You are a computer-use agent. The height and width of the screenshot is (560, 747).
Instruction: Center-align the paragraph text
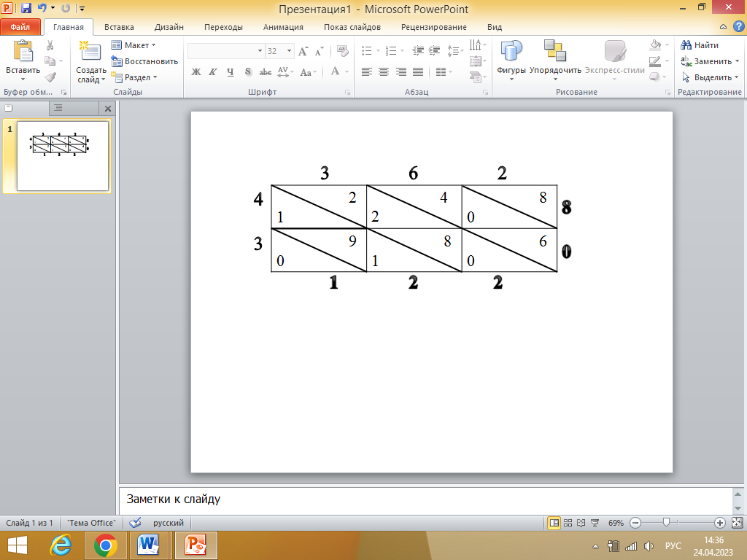[x=384, y=72]
